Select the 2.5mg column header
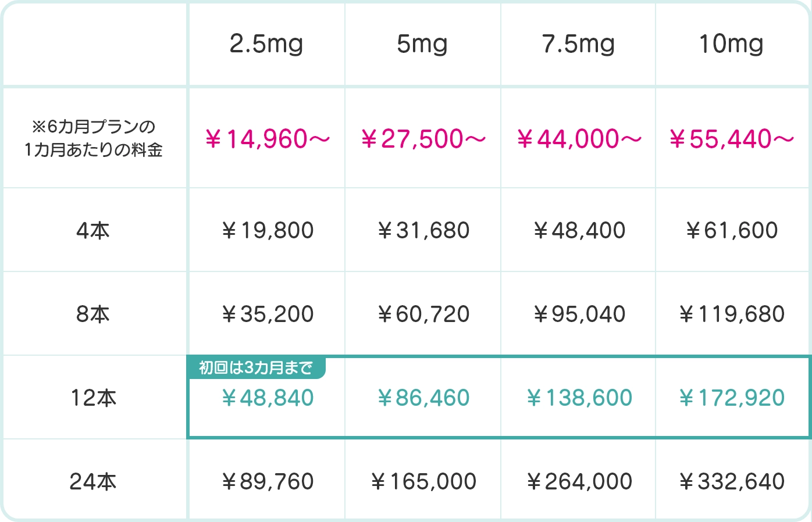Image resolution: width=812 pixels, height=522 pixels. [x=266, y=44]
